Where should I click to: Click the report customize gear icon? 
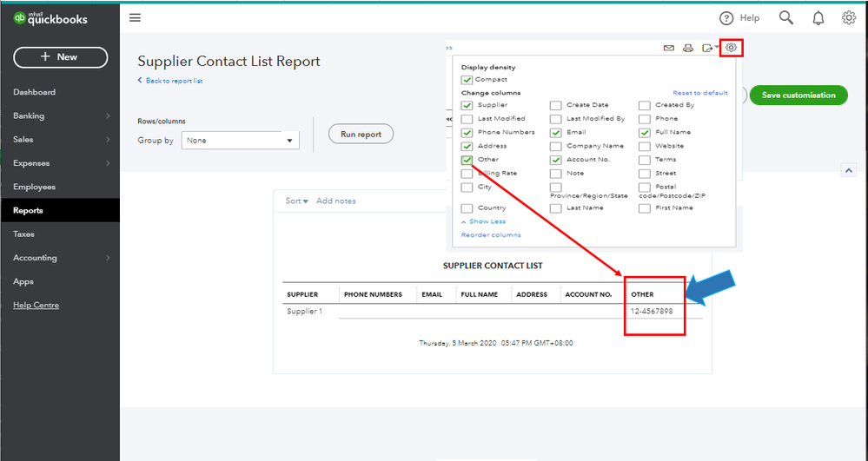tap(732, 48)
